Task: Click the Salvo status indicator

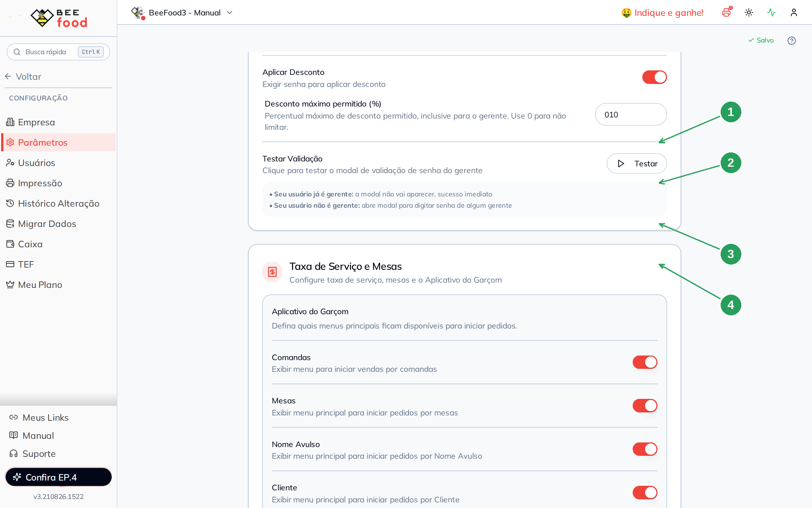Action: (761, 40)
